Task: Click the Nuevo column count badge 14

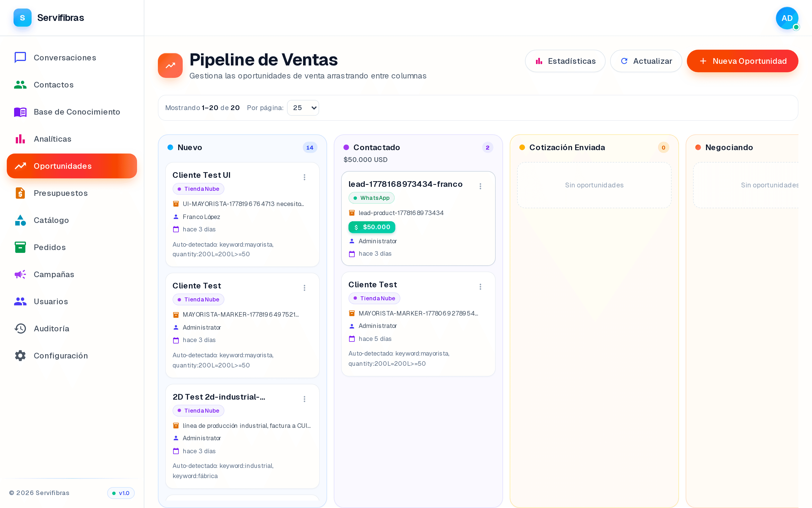Action: pos(310,148)
